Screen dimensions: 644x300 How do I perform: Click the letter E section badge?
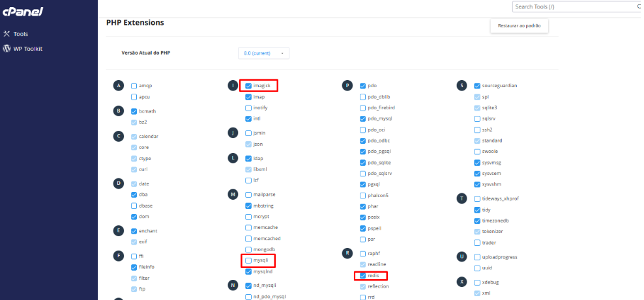[118, 231]
